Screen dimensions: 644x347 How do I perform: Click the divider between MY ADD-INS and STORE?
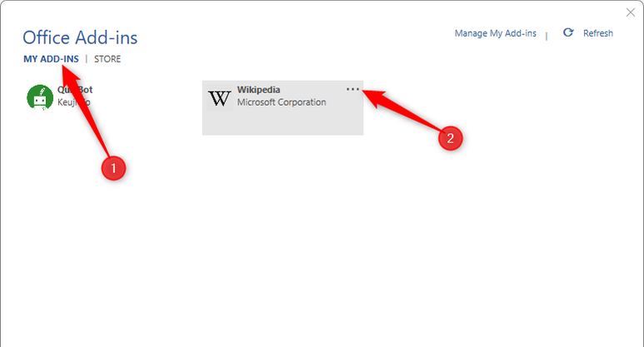tap(87, 59)
